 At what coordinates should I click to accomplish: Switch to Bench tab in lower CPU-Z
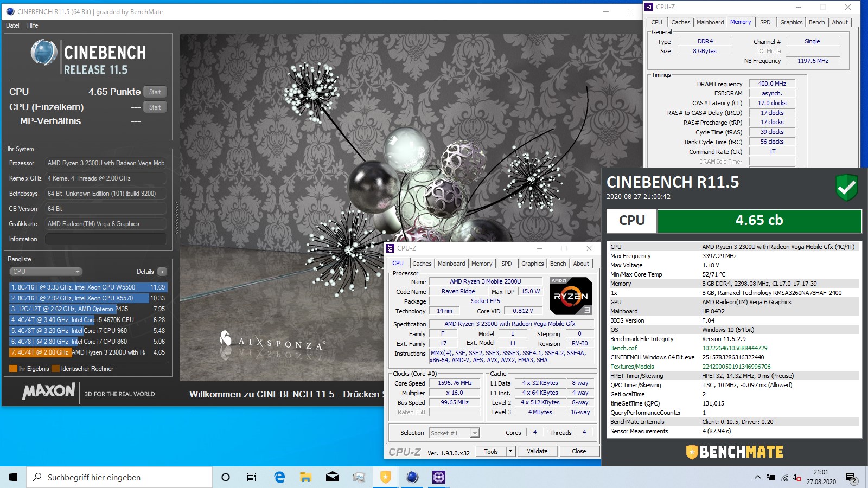pyautogui.click(x=558, y=264)
